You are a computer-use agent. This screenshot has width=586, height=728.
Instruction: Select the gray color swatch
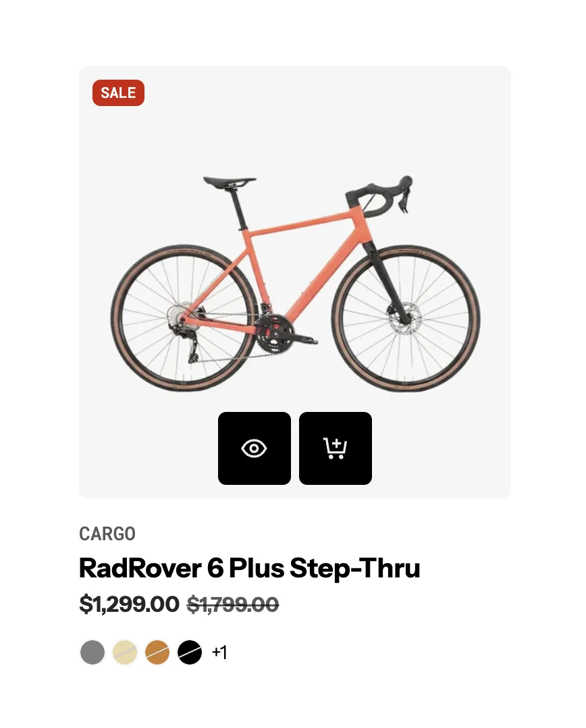coord(92,652)
